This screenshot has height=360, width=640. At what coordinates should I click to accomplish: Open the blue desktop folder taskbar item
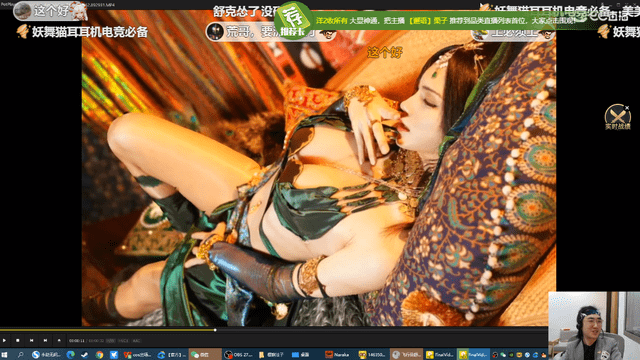[x=301, y=355]
